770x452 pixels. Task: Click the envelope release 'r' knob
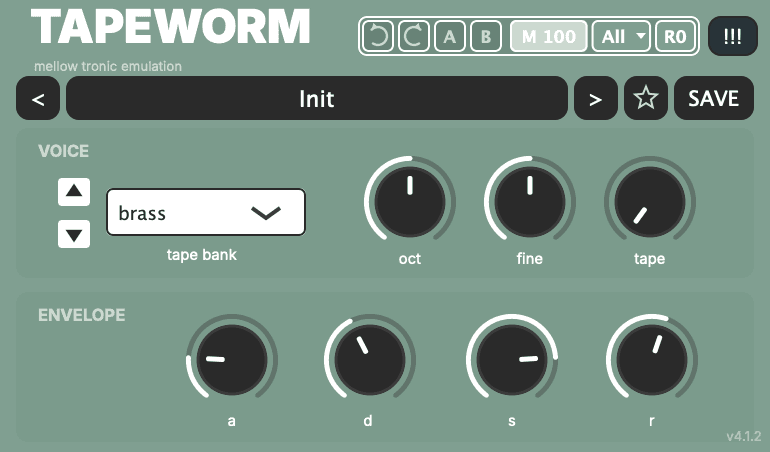(x=652, y=360)
